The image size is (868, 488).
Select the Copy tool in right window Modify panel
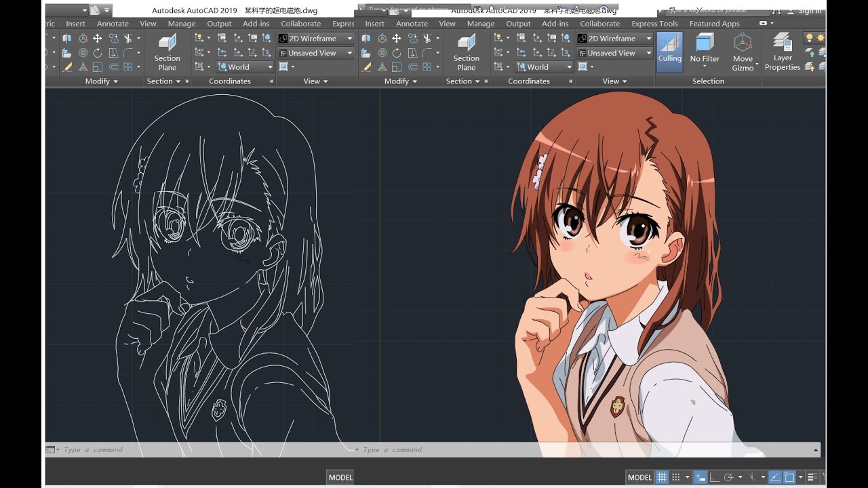coord(412,39)
